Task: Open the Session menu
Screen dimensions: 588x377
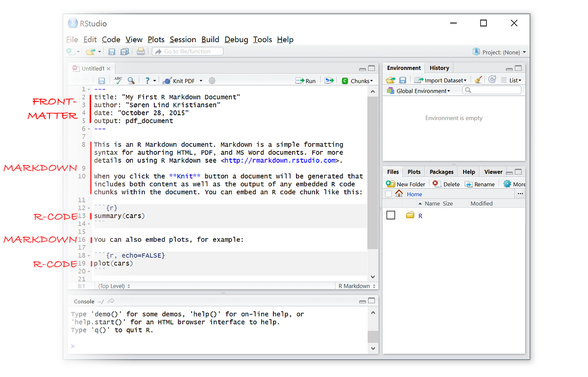Action: coord(183,40)
